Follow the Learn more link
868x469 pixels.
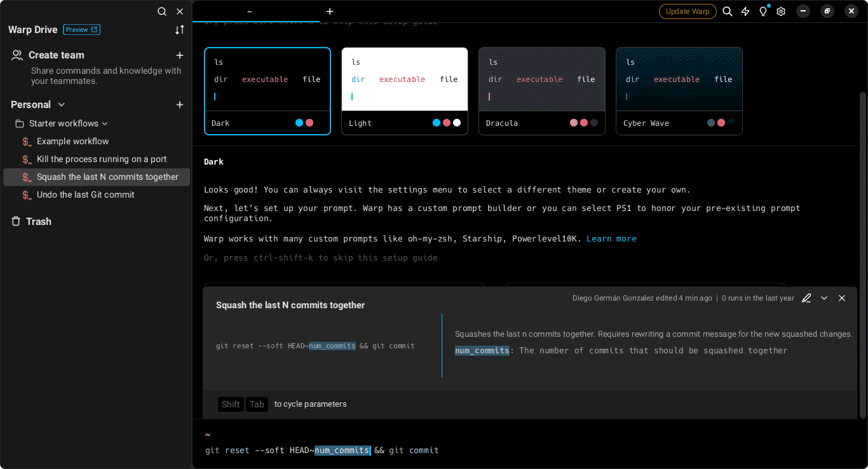click(x=611, y=238)
